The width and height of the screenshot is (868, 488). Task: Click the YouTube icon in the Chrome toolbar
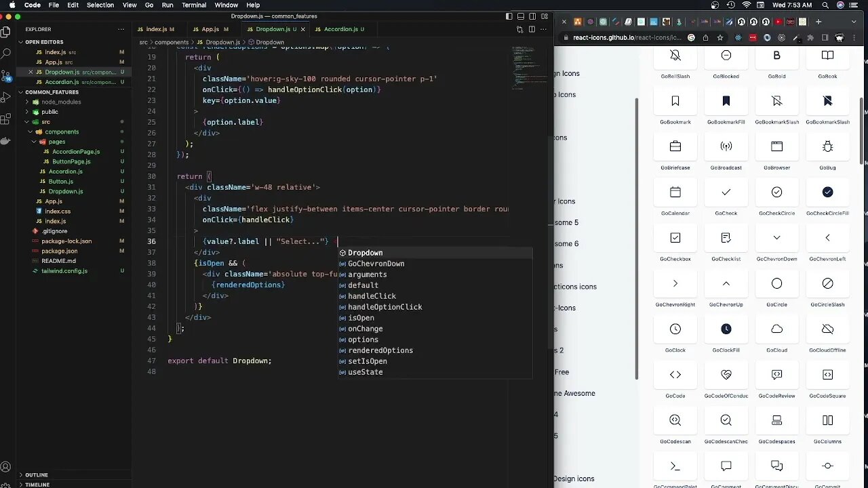pos(778,21)
